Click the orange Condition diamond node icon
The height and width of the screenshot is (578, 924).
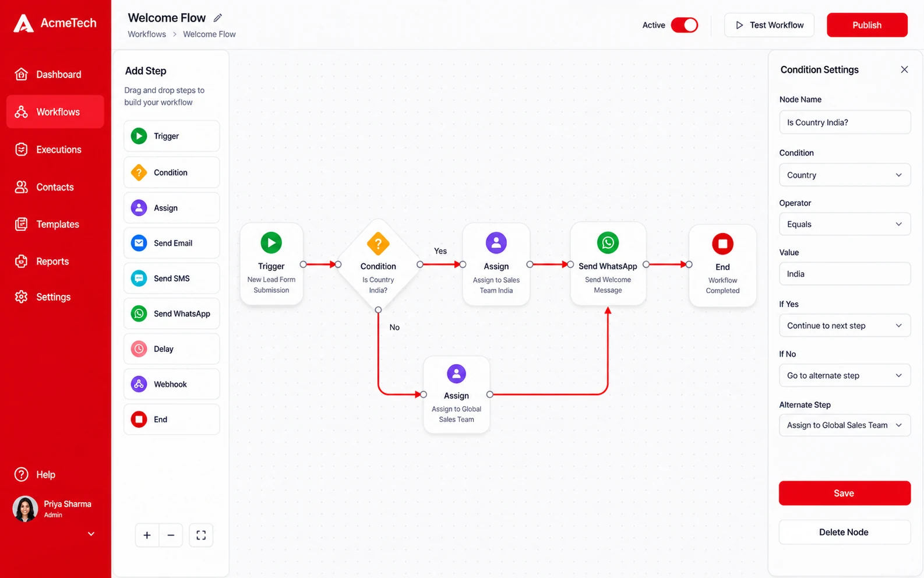click(378, 244)
